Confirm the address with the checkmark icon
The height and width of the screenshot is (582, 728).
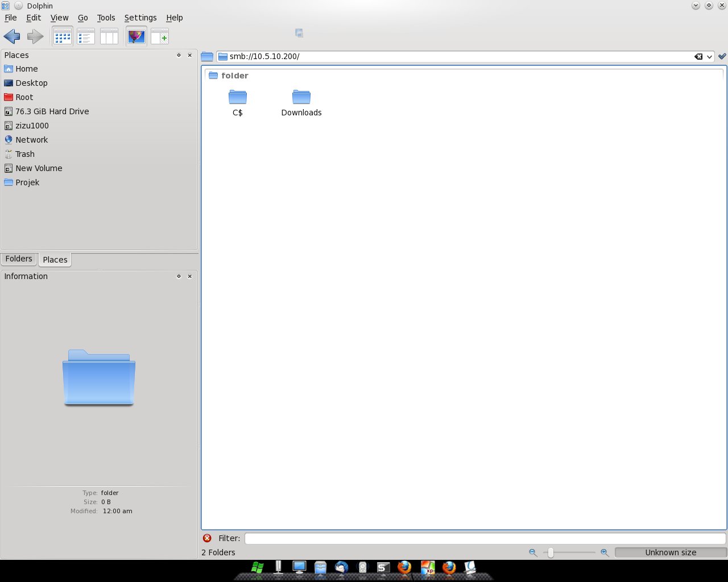(x=722, y=56)
